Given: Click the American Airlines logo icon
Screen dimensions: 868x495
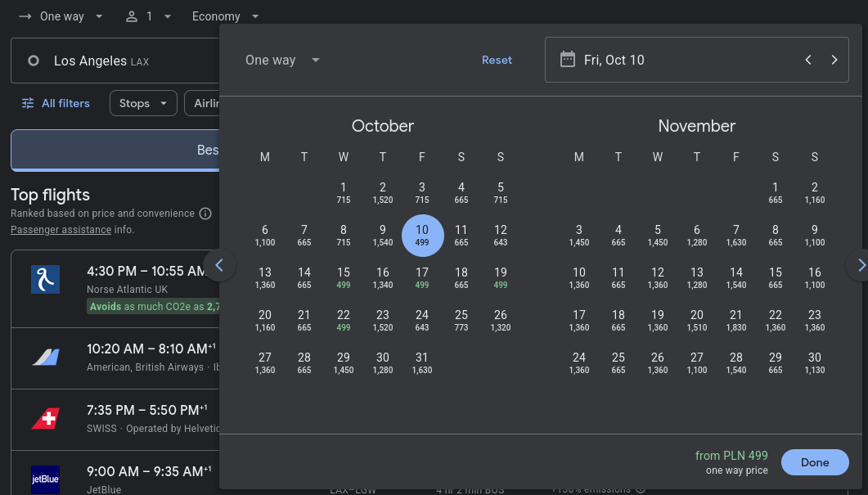Looking at the screenshot, I should click(45, 357).
